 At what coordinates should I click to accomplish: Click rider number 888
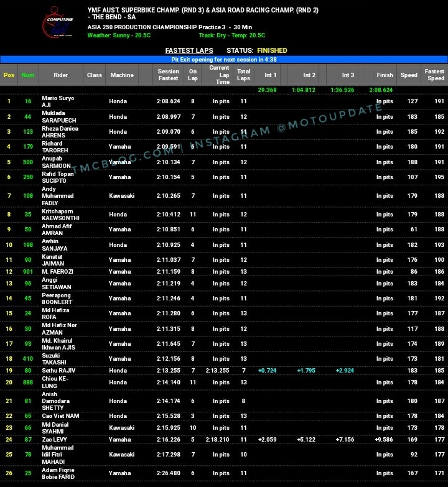click(x=28, y=382)
